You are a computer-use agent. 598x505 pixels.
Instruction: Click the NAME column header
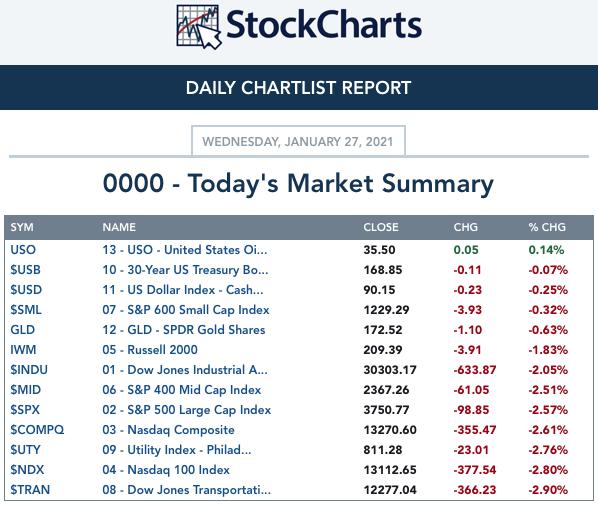119,227
